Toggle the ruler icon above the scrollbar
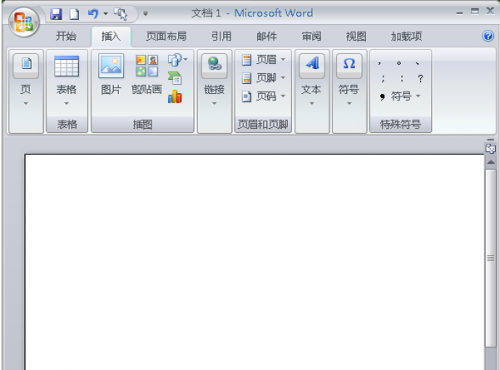The image size is (500, 370). 491,149
